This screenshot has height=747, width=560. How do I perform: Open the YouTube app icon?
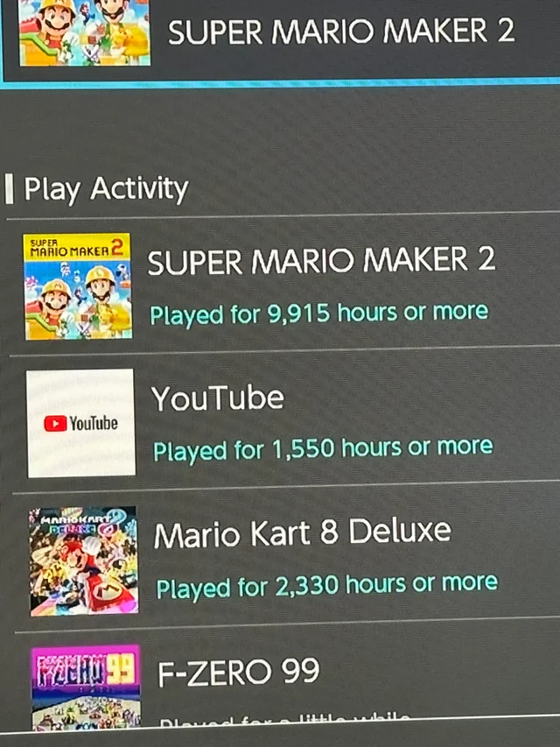[80, 423]
